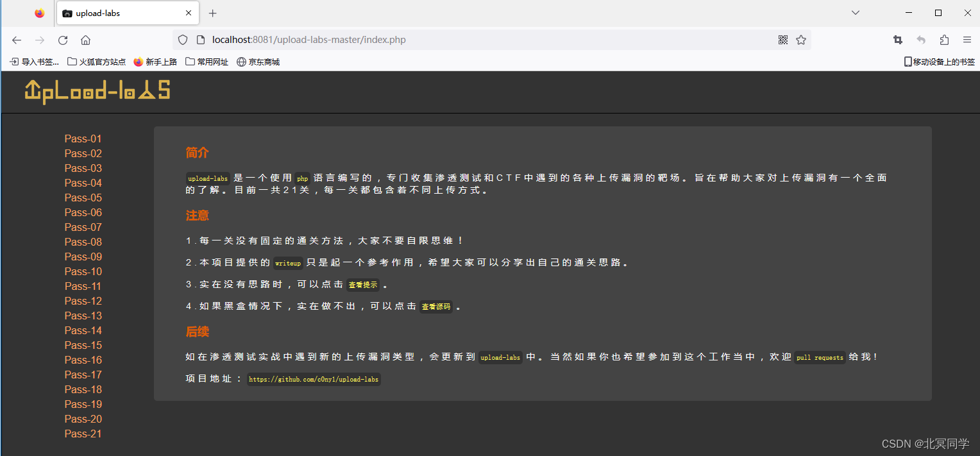
Task: Open Pass-13 in the sidebar
Action: (83, 316)
